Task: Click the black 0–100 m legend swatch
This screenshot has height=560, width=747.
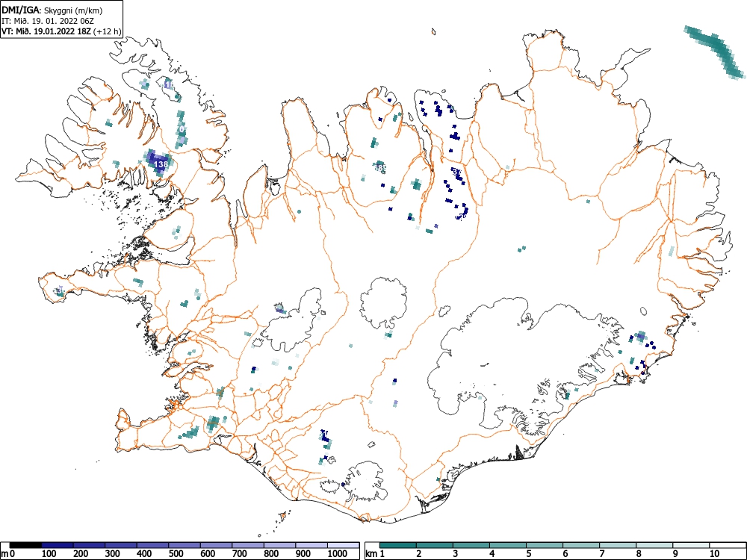Action: [x=25, y=545]
